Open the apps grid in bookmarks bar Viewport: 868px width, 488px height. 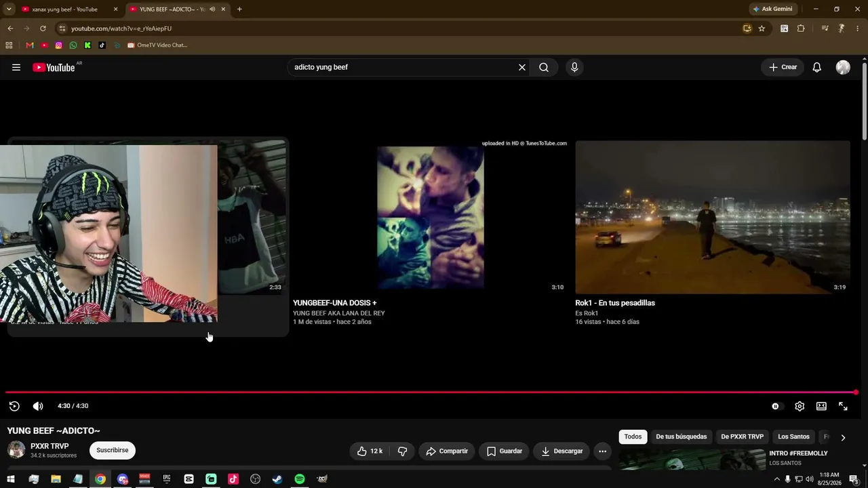[x=9, y=45]
